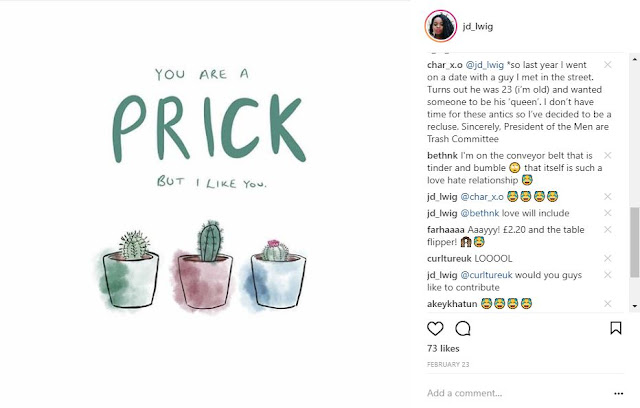The width and height of the screenshot is (640, 408).
Task: Remove curltureuk's LOOOOL comment with X
Action: [608, 258]
